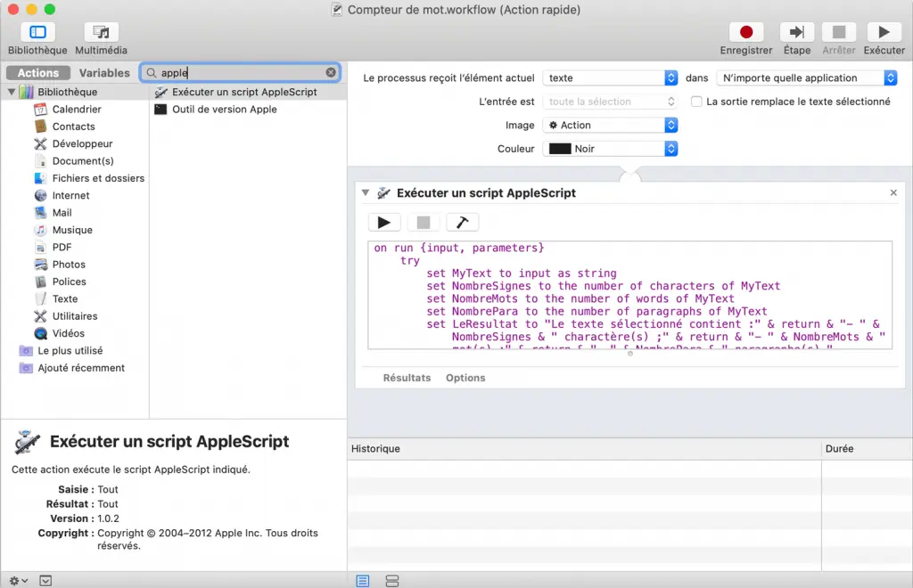The image size is (913, 588).
Task: Toggle La sortie remplace le texte sélectionné
Action: [696, 102]
